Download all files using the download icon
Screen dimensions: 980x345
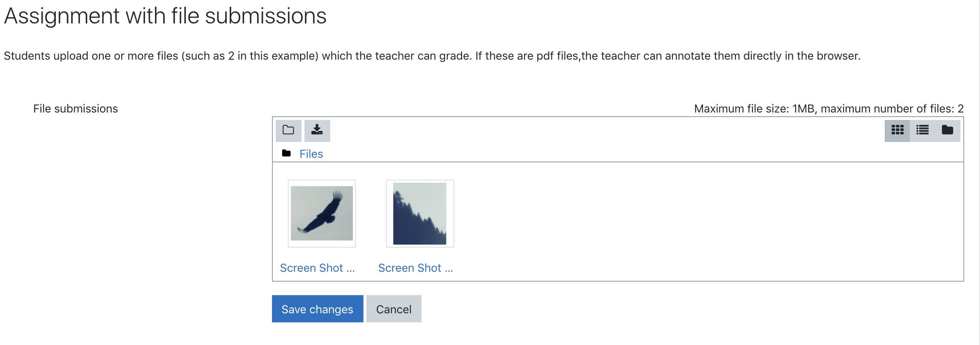317,131
